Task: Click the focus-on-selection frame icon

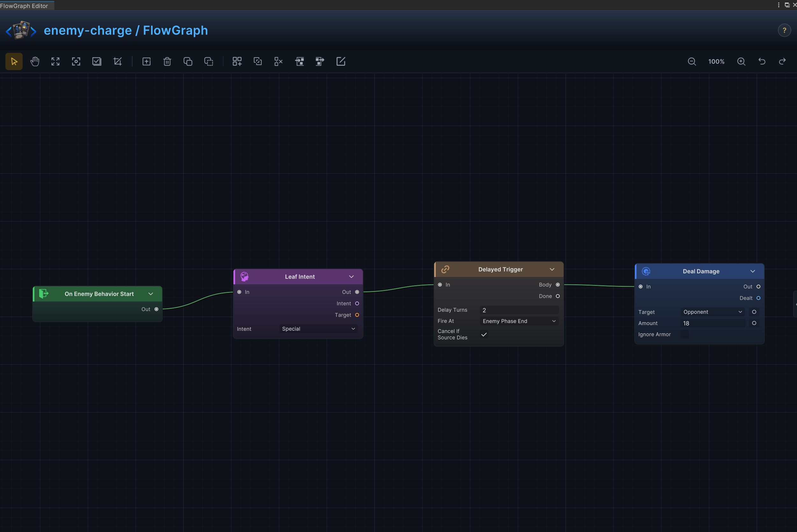Action: pos(76,61)
